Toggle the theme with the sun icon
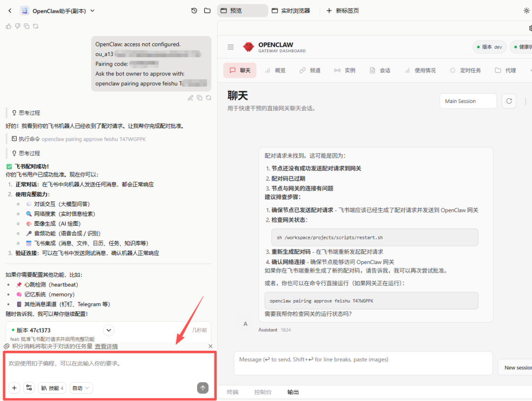Screen dimensions: 532x401 527,10
